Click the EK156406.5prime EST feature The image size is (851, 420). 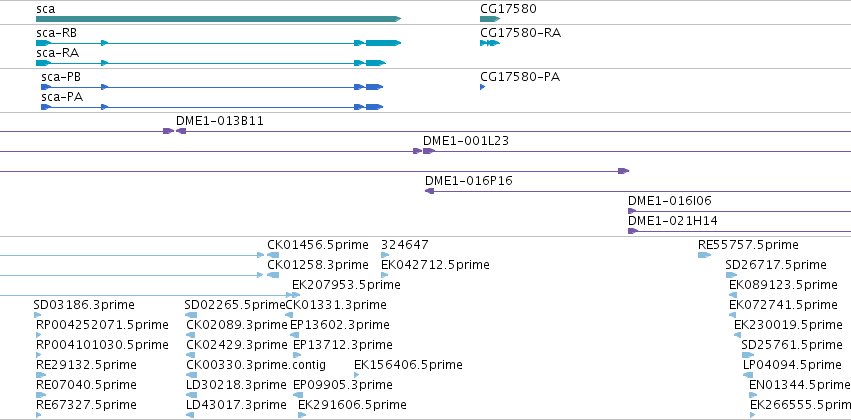(357, 375)
